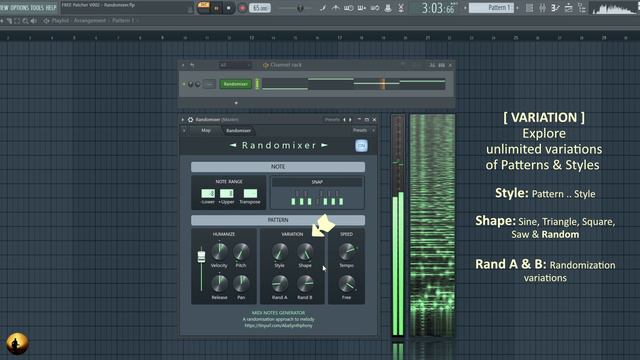
Task: Open the Pattern 1 selector dropdown
Action: (491, 8)
